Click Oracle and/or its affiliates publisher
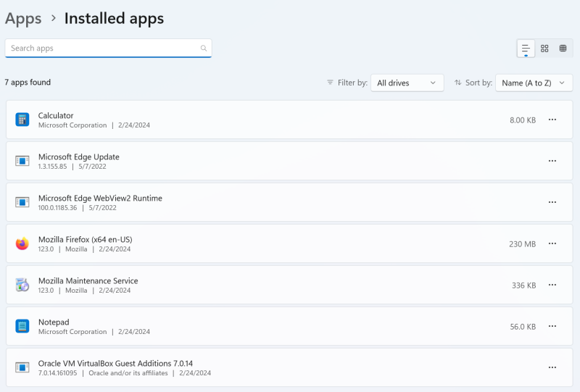This screenshot has height=392, width=580. point(128,373)
